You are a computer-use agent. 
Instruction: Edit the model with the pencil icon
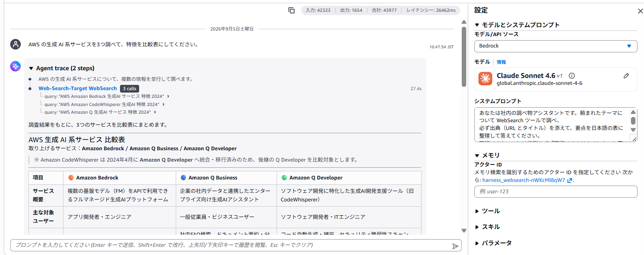point(627,76)
